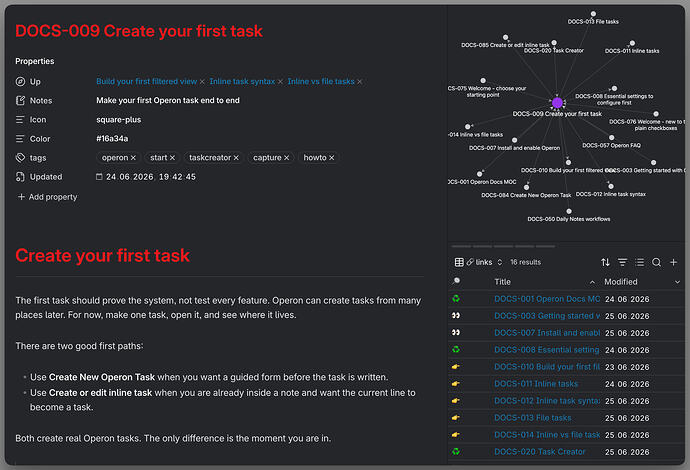The height and width of the screenshot is (470, 690).
Task: Open DOCS-014 Inline vs file tasks in table
Action: click(x=547, y=435)
